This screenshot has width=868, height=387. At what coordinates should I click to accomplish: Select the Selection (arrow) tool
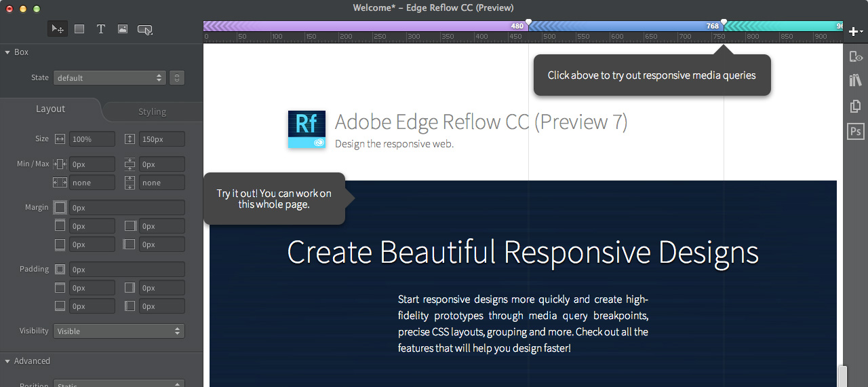(58, 29)
